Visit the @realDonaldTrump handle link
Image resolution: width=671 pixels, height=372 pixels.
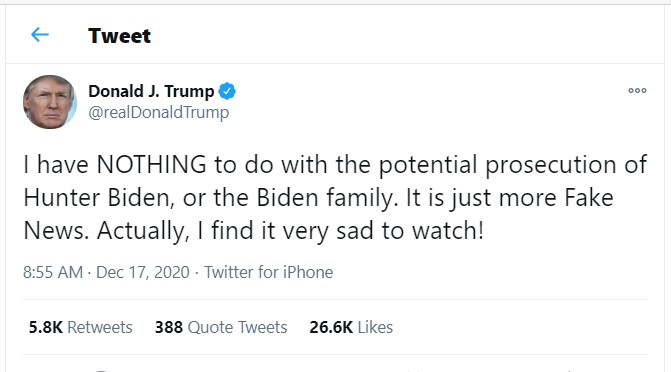[x=159, y=112]
